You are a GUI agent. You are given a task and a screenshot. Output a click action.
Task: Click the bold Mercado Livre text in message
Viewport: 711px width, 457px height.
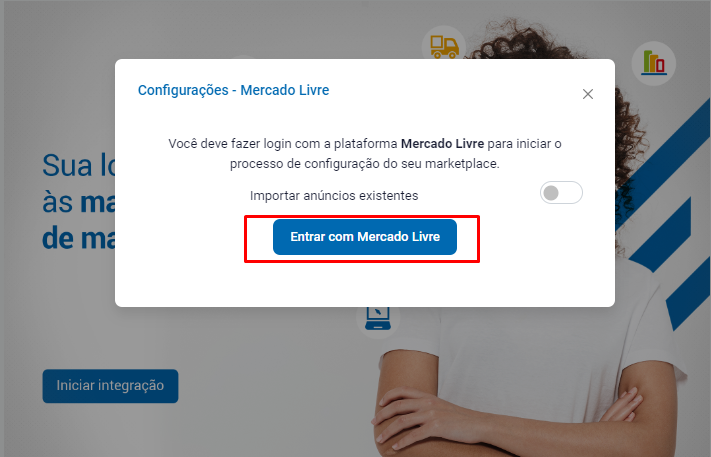443,144
